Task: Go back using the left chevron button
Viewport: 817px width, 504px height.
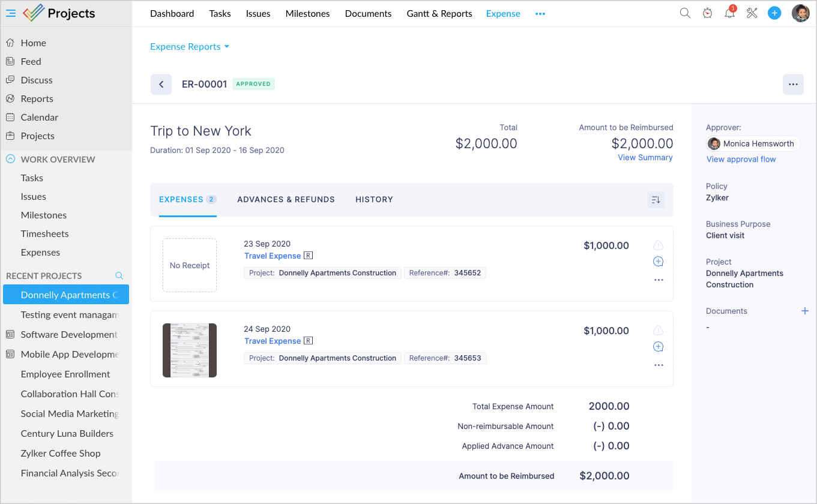Action: (161, 85)
